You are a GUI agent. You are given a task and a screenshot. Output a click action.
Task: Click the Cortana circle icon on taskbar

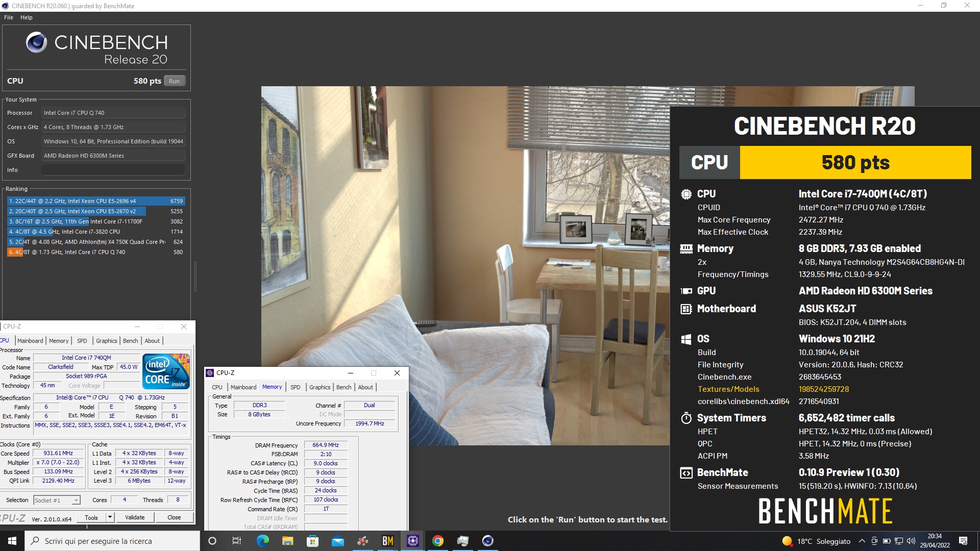(212, 541)
